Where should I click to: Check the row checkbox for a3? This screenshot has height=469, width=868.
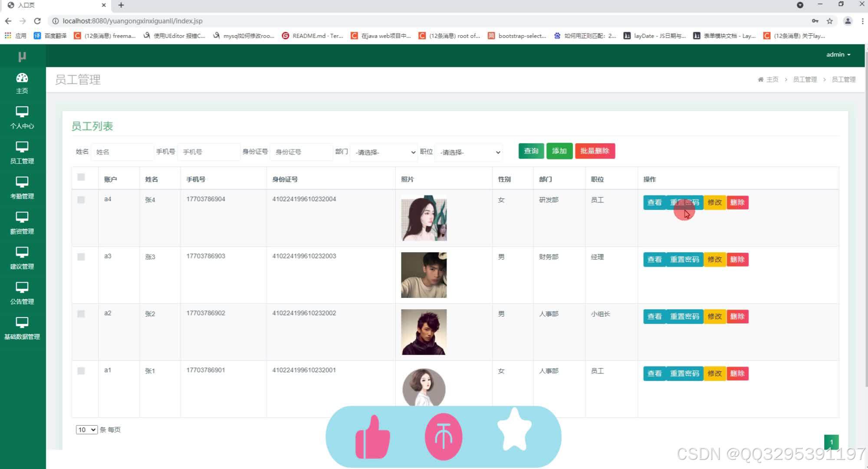click(81, 257)
